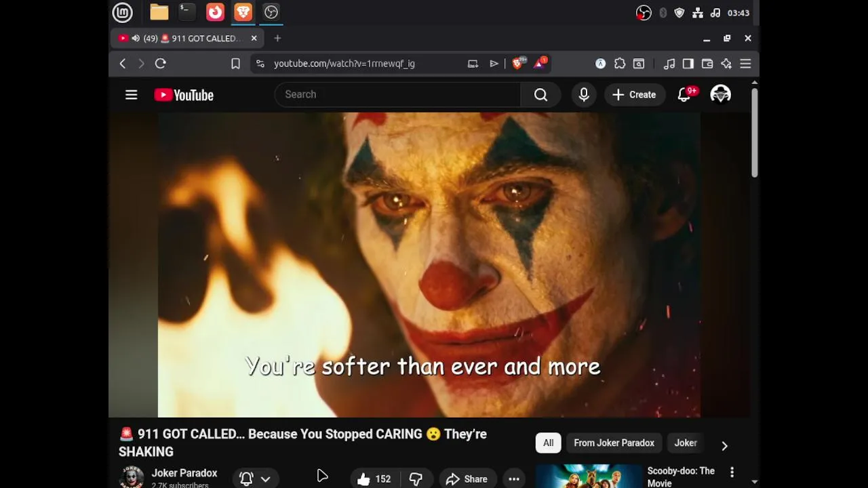Open Brave Wallet
Viewport: 868px width, 488px height.
click(707, 64)
